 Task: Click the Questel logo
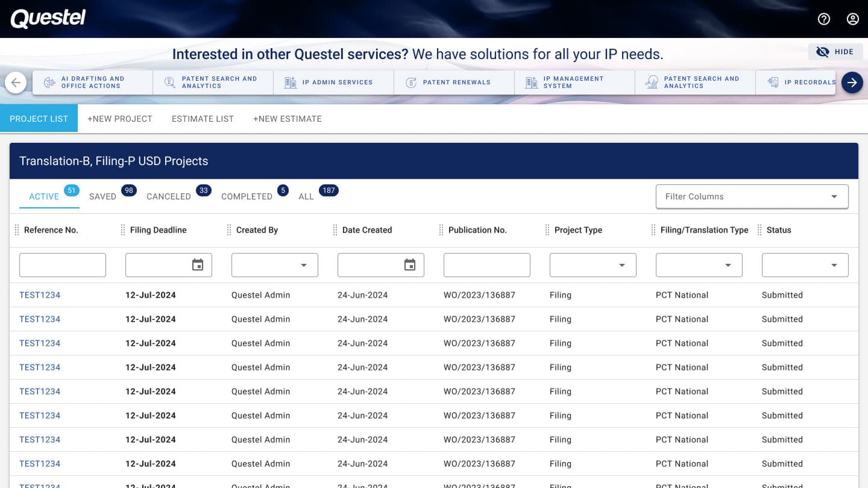click(x=48, y=19)
